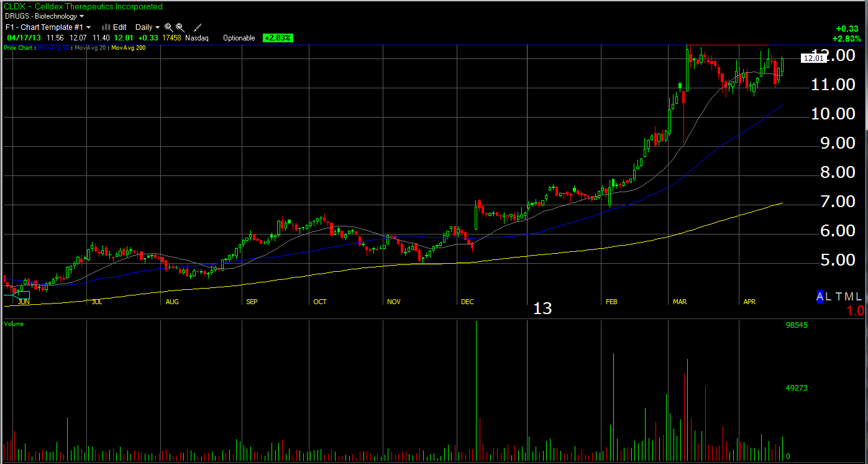Screen dimensions: 868x464
Task: Open the Daily timeframe dropdown
Action: (x=148, y=27)
